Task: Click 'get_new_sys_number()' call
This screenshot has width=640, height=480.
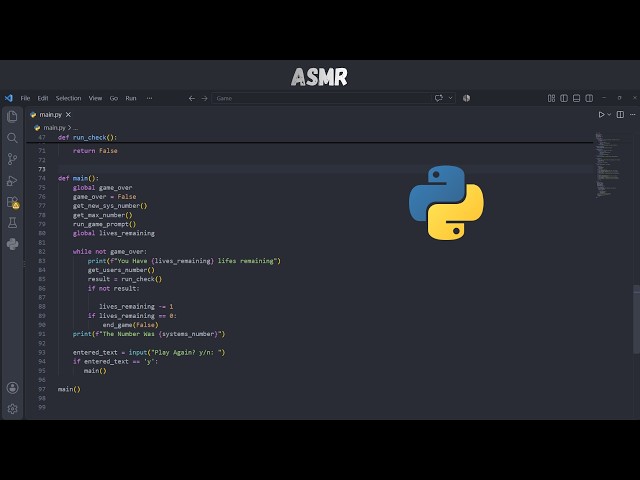Action: (110, 206)
